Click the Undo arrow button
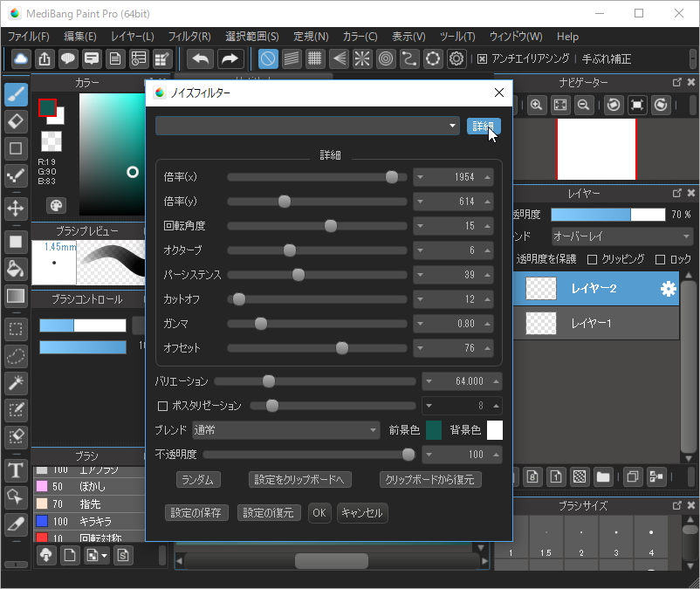Screen dimensions: 700x589 tap(200, 59)
